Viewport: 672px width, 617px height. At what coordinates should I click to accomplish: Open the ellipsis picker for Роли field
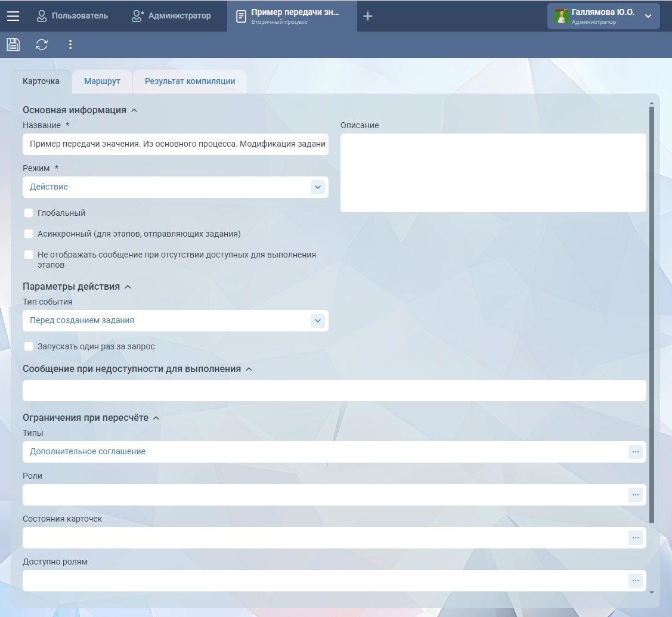pos(635,495)
